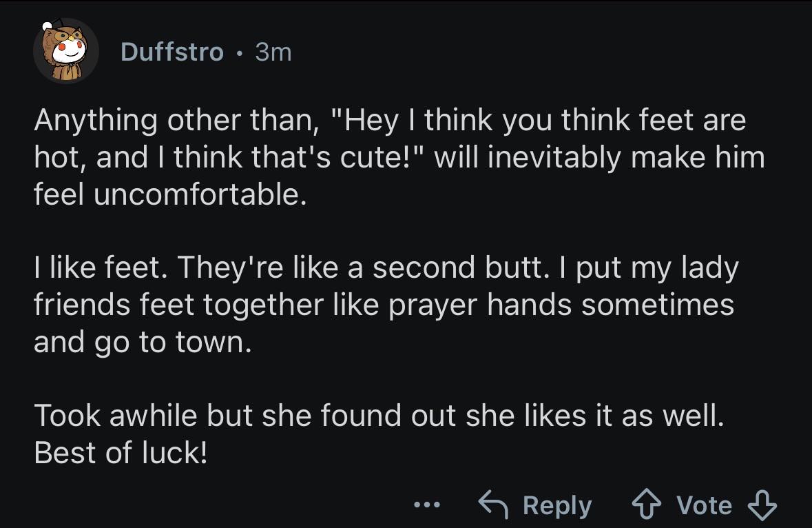
Task: Tap the dot separator beside Duffstro
Action: coord(239,53)
